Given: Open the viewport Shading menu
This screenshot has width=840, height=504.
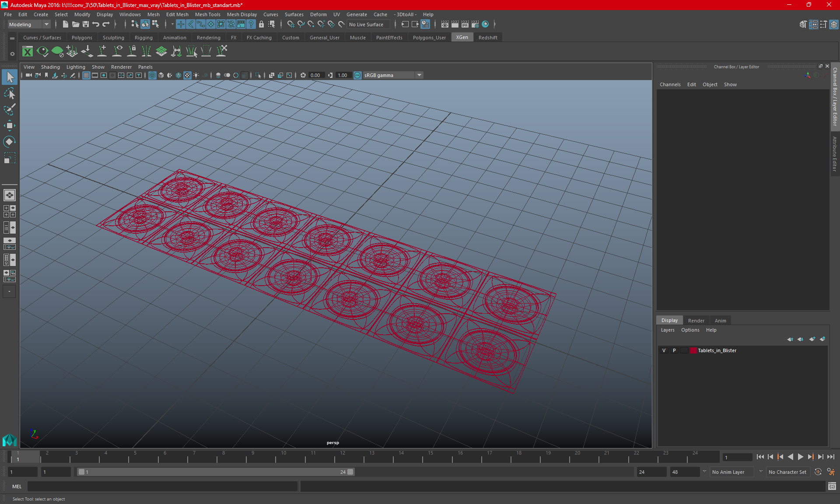Looking at the screenshot, I should point(50,67).
